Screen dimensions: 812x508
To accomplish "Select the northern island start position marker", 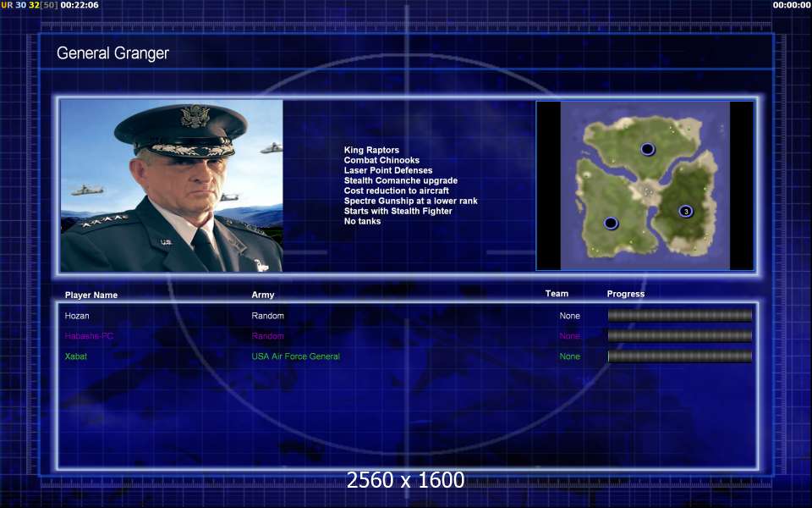I will pyautogui.click(x=647, y=149).
